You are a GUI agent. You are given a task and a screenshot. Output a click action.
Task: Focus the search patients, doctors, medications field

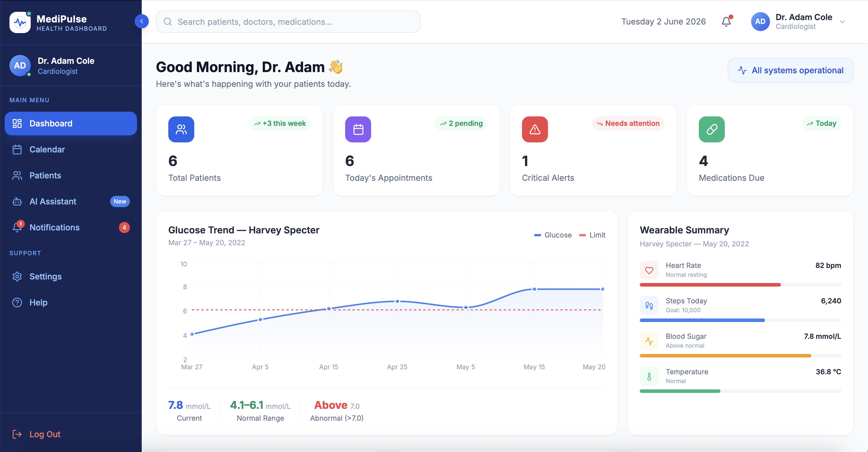click(x=288, y=22)
